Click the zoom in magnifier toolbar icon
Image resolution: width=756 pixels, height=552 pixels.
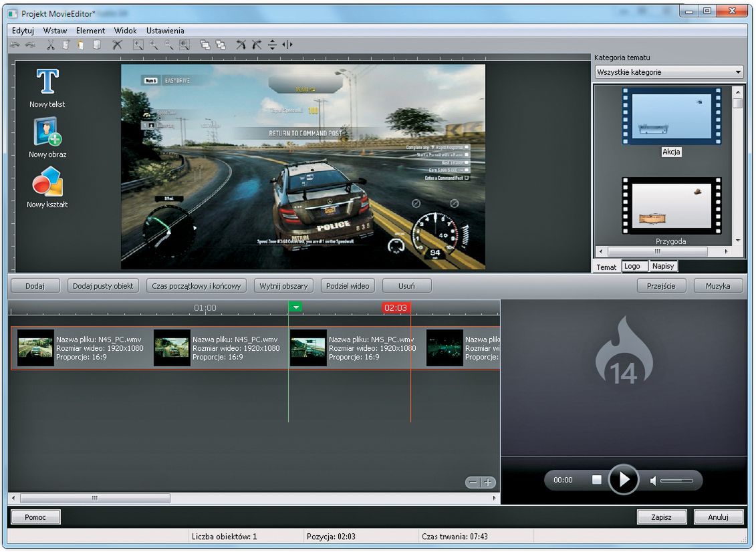point(153,45)
